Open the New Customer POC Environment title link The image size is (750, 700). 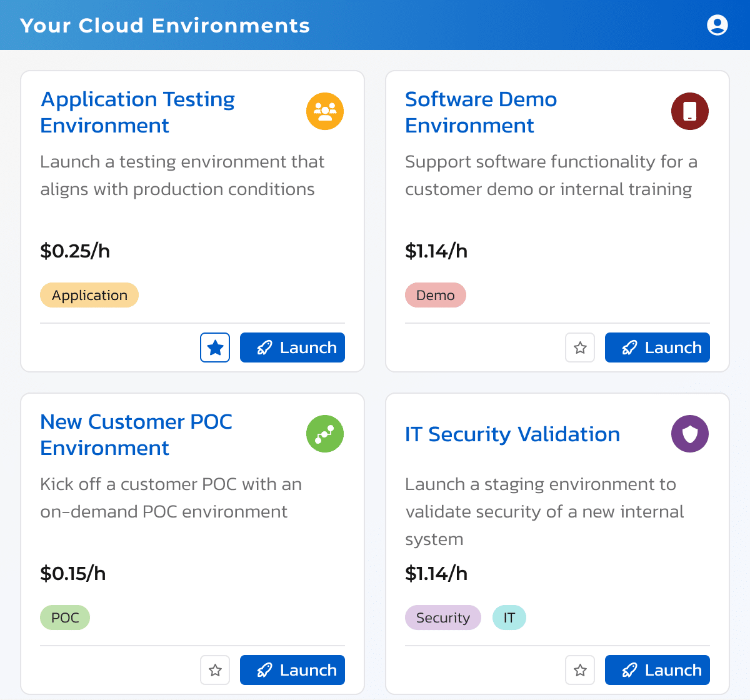136,434
